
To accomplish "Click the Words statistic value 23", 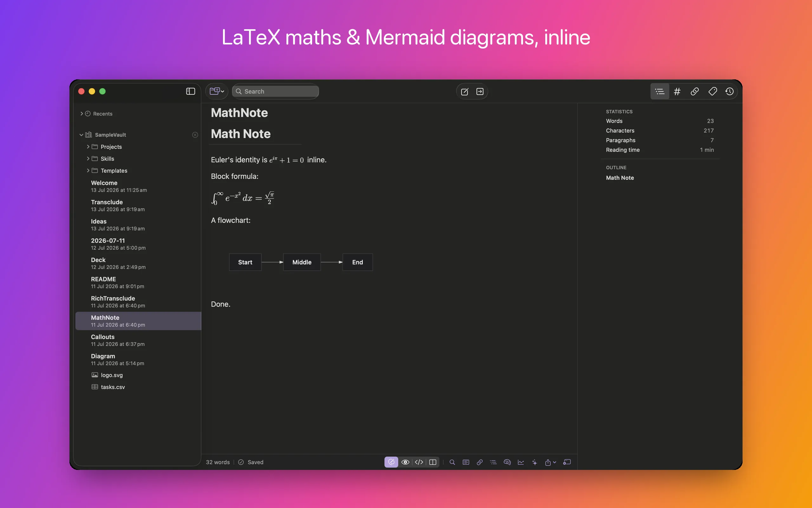I will coord(710,121).
